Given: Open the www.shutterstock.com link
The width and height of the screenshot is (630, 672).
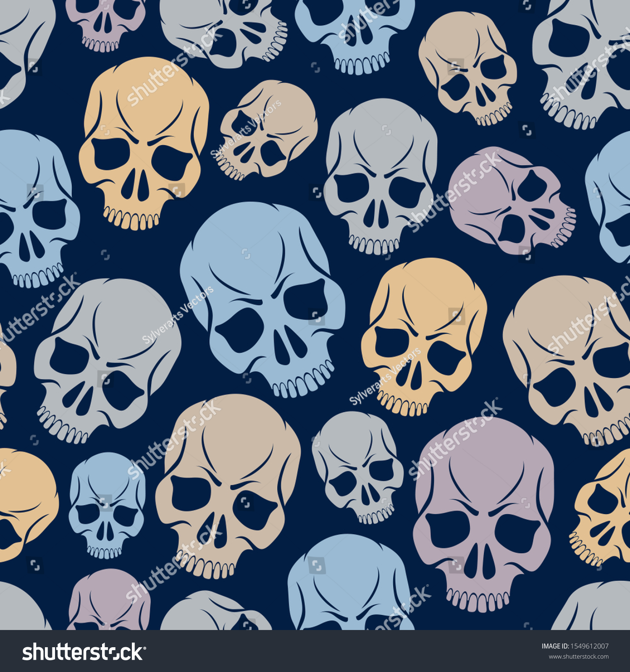Looking at the screenshot, I should (x=579, y=657).
